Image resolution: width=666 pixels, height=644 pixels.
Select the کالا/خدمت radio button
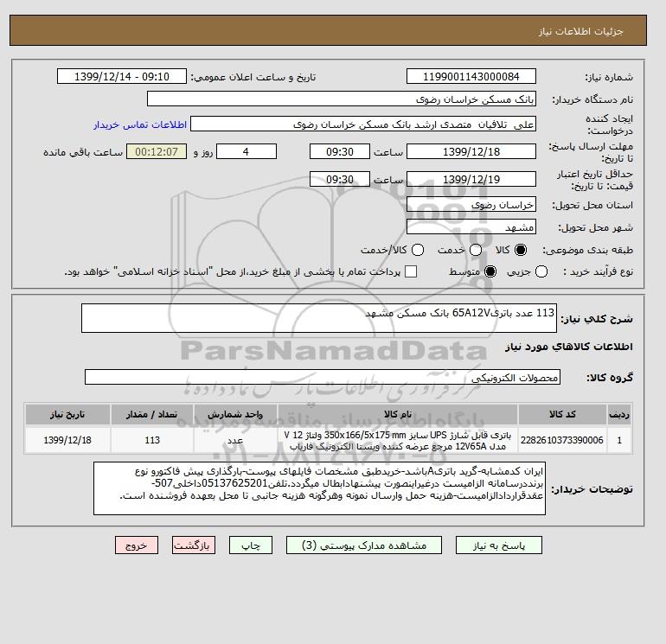coord(418,250)
